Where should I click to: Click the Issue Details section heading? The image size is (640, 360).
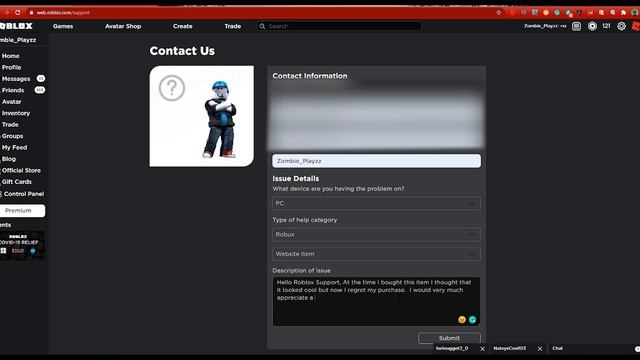tap(296, 179)
